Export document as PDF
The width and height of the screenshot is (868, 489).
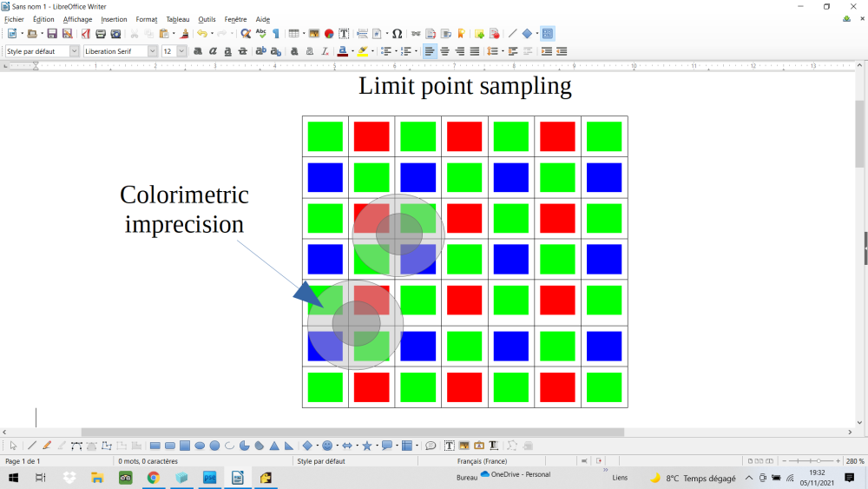tap(86, 34)
